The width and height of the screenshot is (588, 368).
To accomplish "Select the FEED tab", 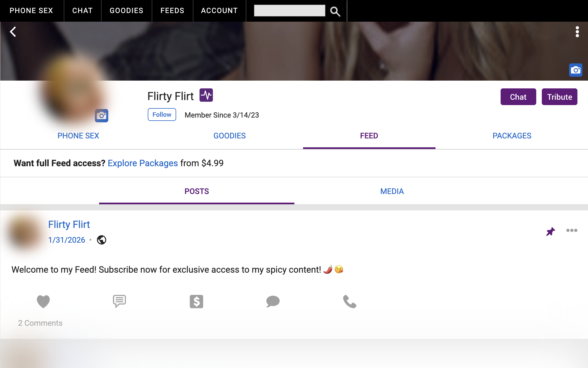I will pyautogui.click(x=369, y=136).
